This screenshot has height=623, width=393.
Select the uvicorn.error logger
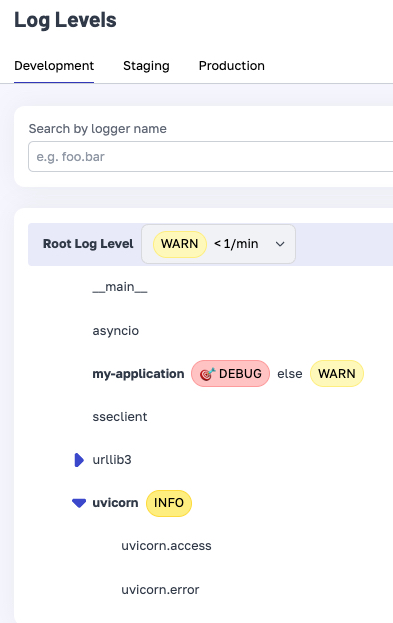(161, 590)
